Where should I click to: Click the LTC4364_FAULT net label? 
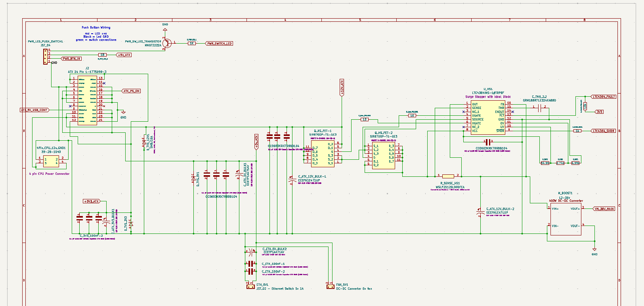click(x=604, y=97)
